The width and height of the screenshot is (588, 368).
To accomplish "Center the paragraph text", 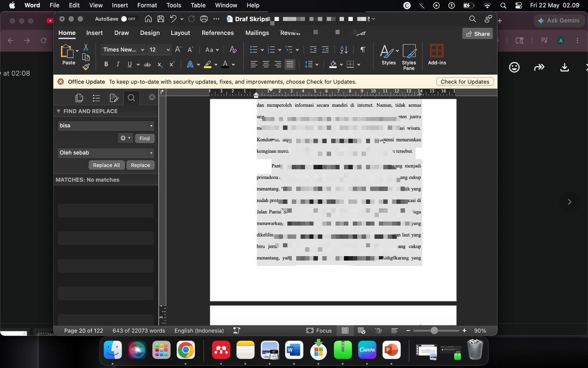I will point(266,64).
